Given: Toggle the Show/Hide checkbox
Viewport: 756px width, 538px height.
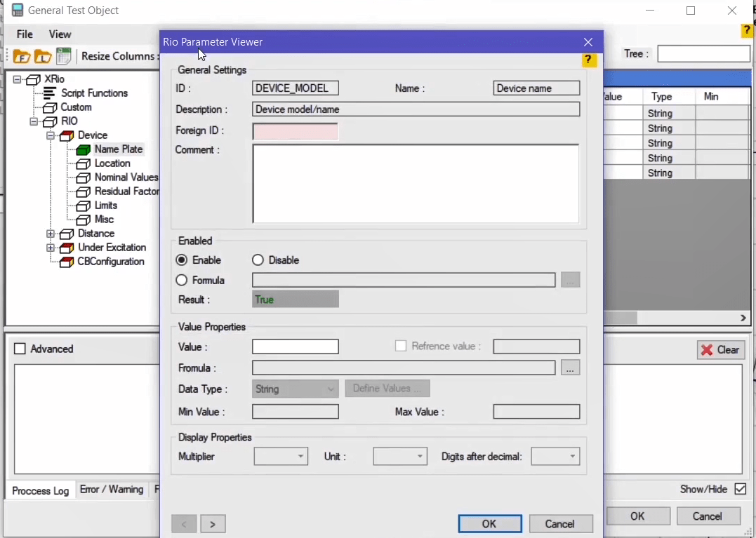Looking at the screenshot, I should pos(740,489).
